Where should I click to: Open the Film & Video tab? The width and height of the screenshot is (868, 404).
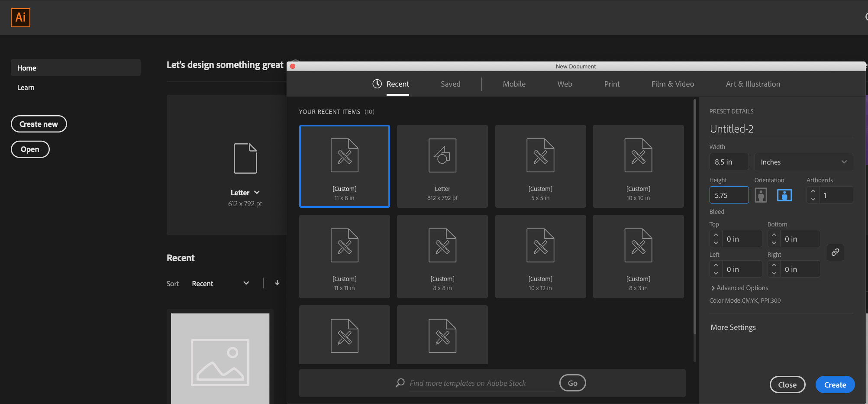pyautogui.click(x=672, y=84)
